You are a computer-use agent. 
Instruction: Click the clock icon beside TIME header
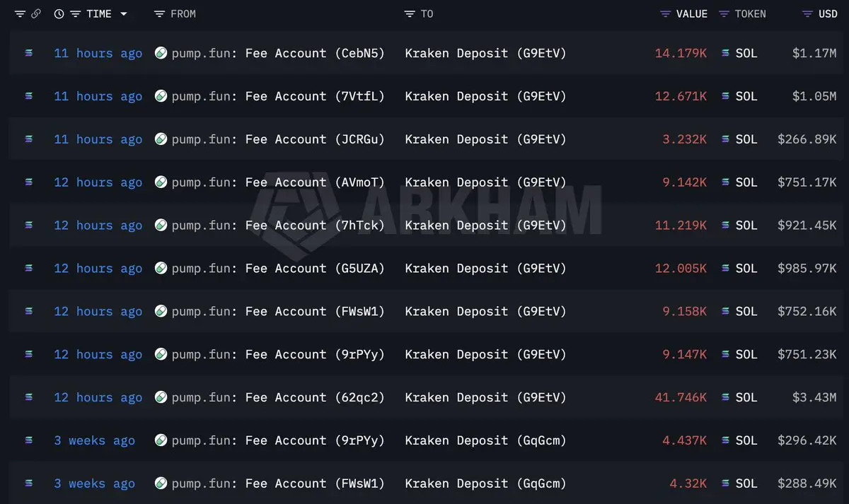(59, 14)
